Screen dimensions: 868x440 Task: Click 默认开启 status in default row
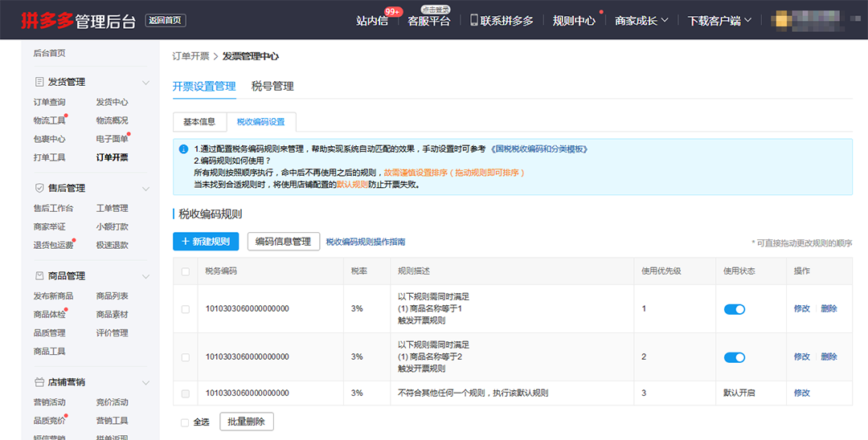click(739, 393)
